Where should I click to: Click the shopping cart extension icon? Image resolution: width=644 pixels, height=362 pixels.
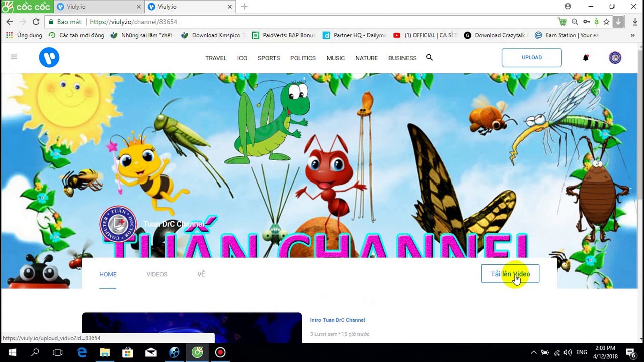click(562, 22)
